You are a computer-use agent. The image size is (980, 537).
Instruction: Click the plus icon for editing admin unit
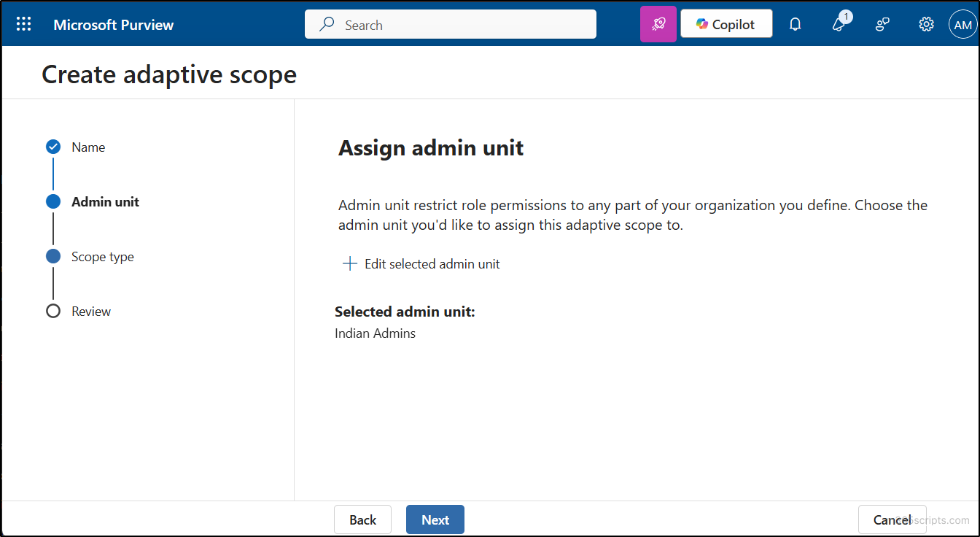coord(350,264)
